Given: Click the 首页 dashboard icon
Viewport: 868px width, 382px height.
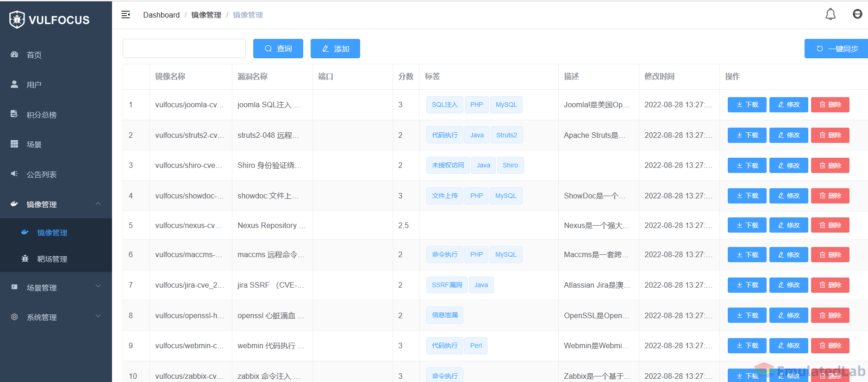Looking at the screenshot, I should tap(14, 55).
